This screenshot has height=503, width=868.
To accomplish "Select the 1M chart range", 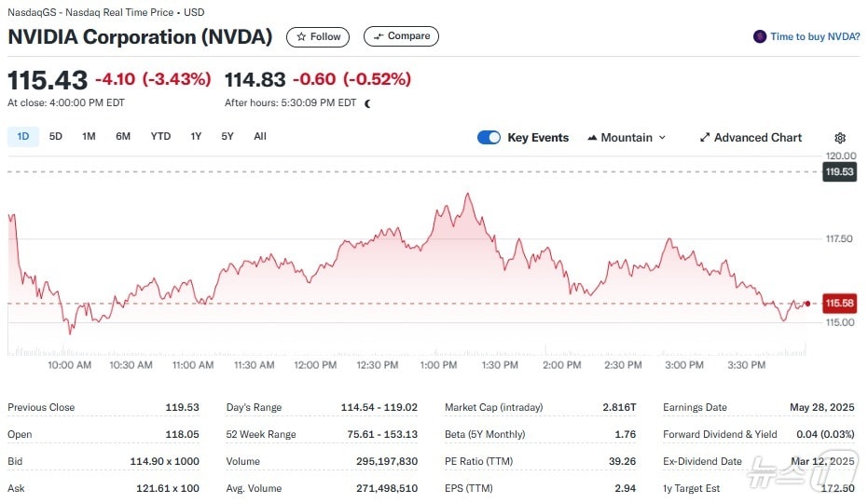I will tap(89, 137).
